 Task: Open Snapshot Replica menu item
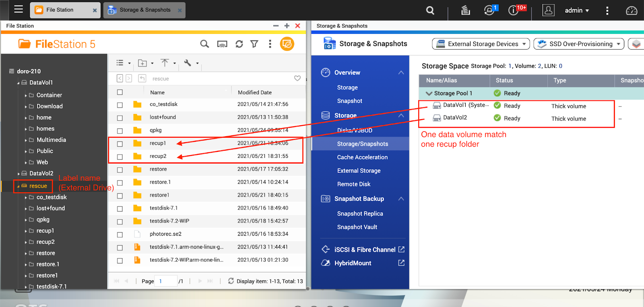point(360,214)
